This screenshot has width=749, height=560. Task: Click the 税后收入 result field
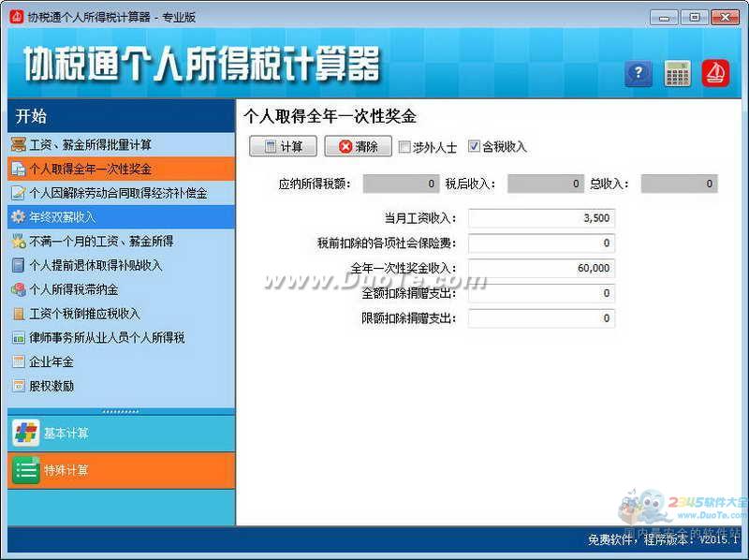[x=546, y=184]
